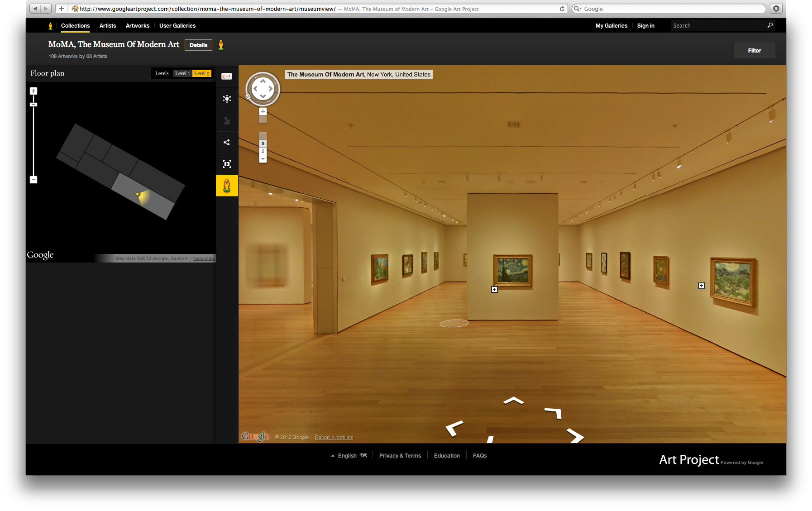Open the English language selector
The width and height of the screenshot is (812, 511).
coord(348,455)
